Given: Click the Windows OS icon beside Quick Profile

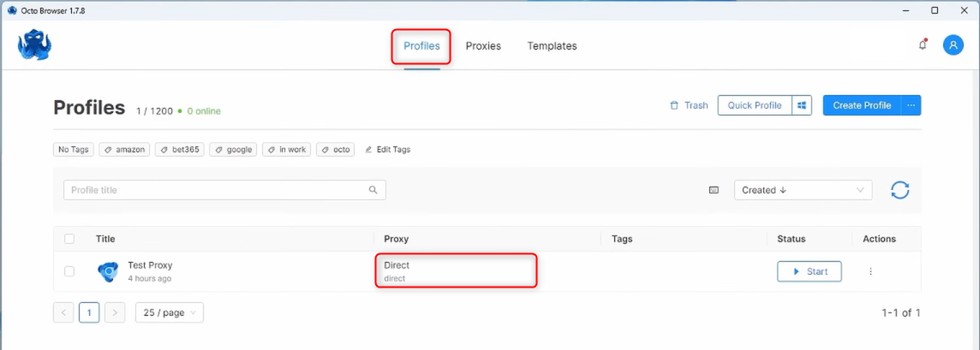Looking at the screenshot, I should tap(802, 105).
